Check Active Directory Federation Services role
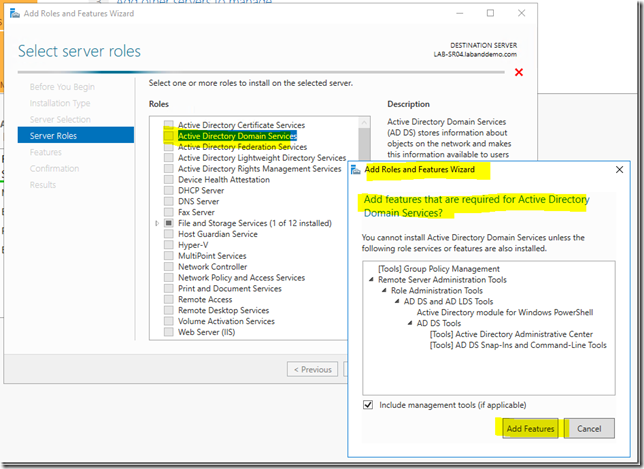Screen dimensions: 644x469 coord(168,147)
